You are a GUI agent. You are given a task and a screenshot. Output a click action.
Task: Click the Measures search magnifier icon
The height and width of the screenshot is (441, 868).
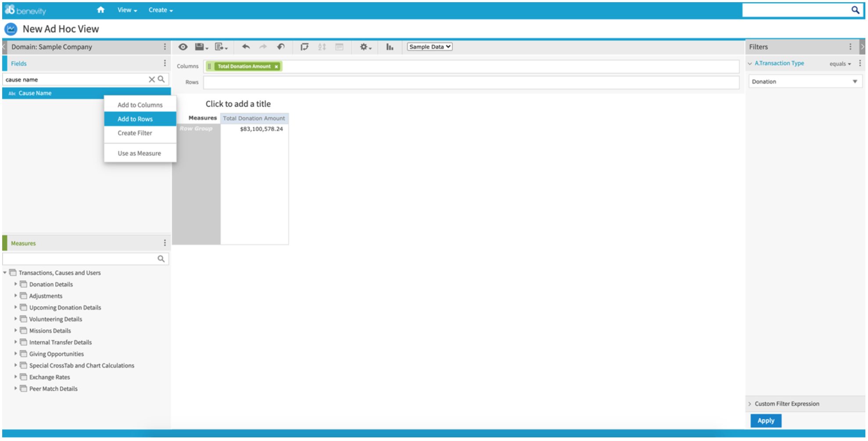point(161,259)
